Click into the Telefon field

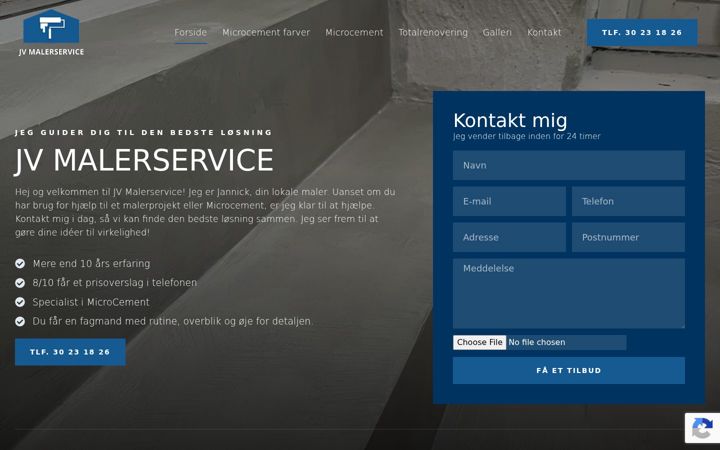(628, 201)
